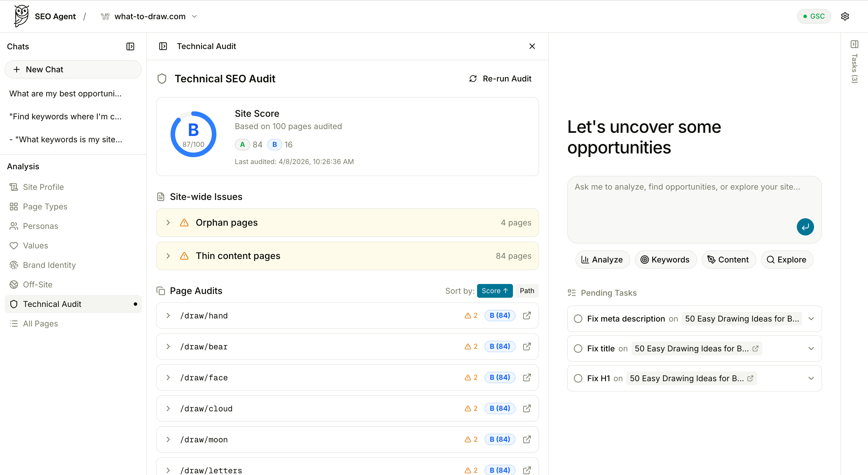Screen dimensions: 868x475
Task: Click the Content quick action
Action: (x=728, y=260)
